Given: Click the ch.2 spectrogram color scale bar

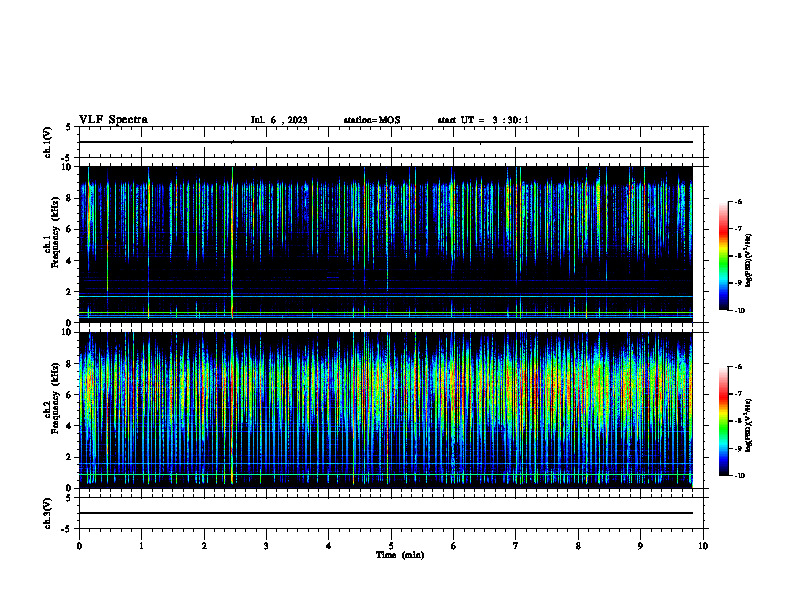Looking at the screenshot, I should 723,421.
